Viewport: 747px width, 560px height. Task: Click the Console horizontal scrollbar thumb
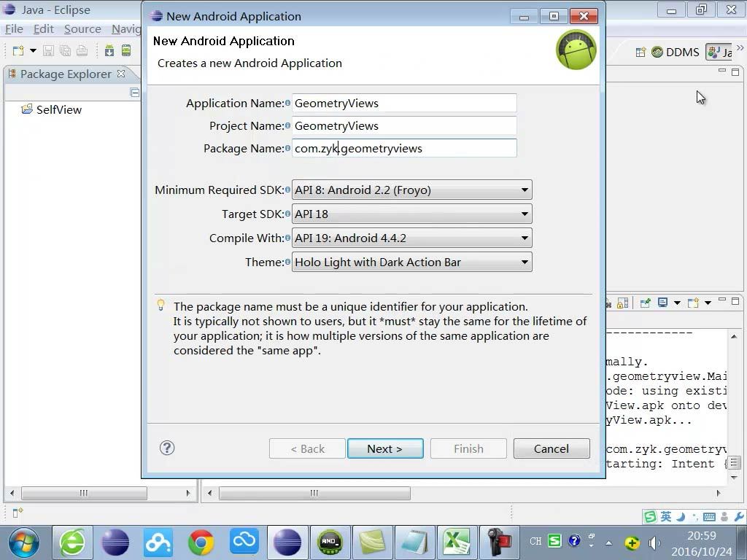tap(314, 493)
